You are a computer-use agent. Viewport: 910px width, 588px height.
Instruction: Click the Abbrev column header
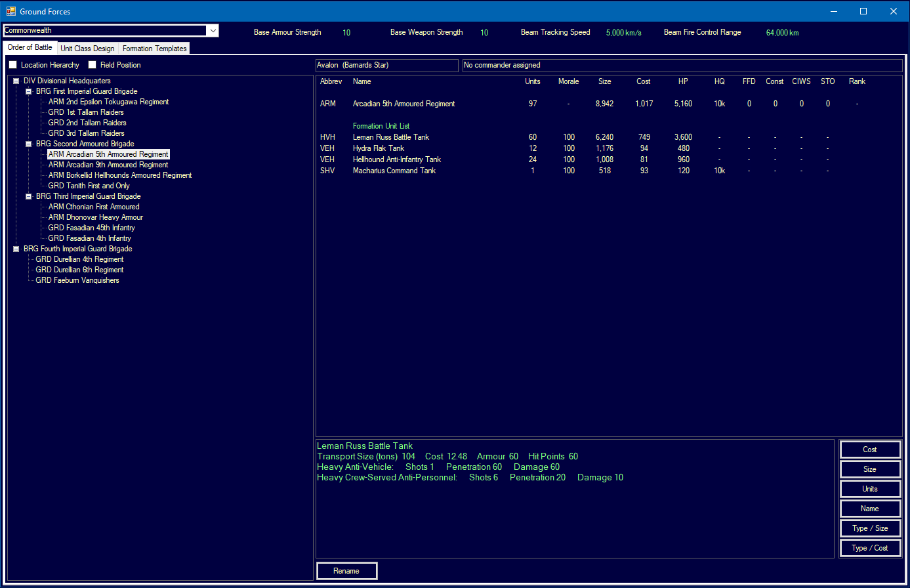click(x=331, y=81)
